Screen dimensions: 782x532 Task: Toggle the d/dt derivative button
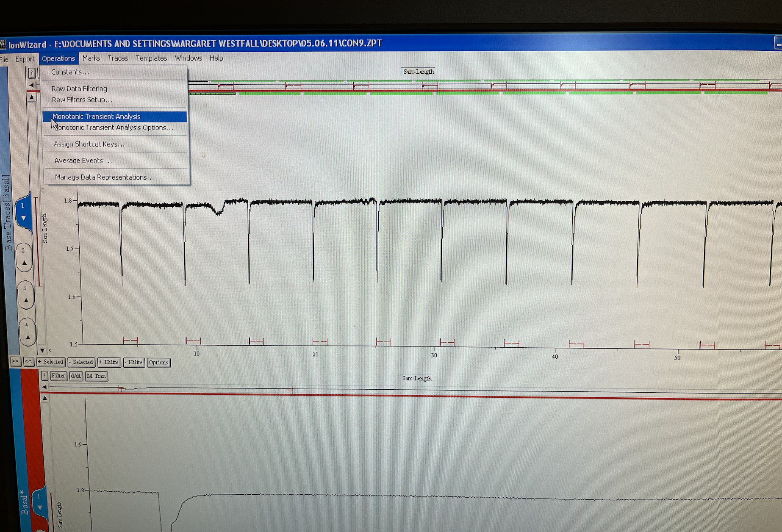[x=76, y=376]
